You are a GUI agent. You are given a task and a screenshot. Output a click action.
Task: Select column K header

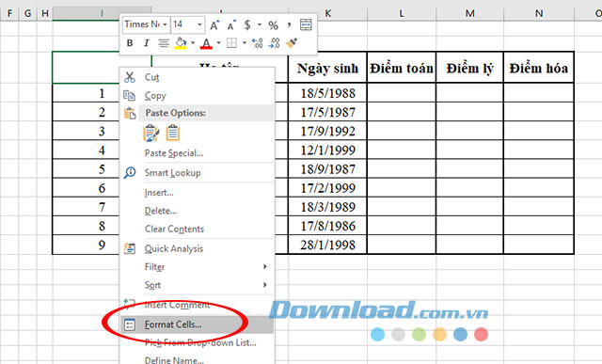click(x=328, y=13)
